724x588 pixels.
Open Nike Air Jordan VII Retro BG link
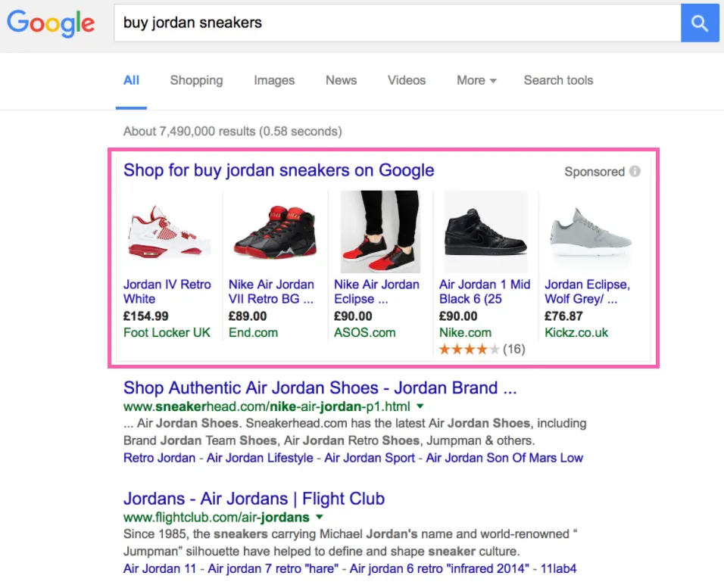click(271, 291)
